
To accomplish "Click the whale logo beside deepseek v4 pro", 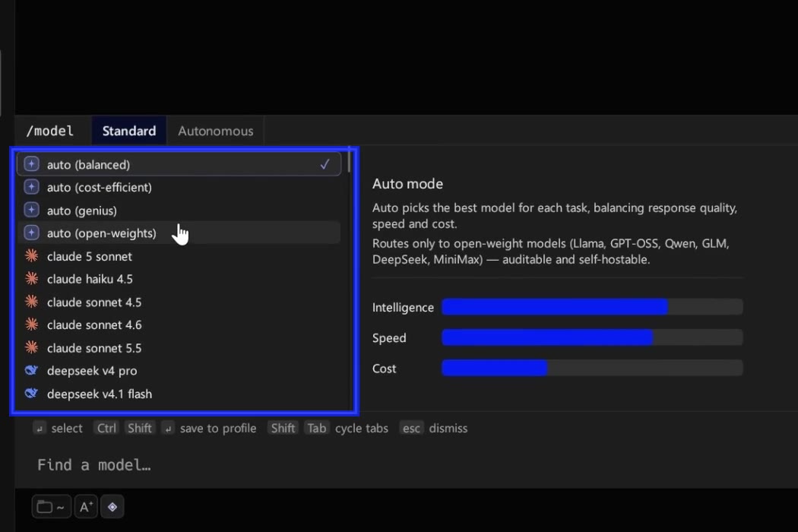I will tap(32, 371).
